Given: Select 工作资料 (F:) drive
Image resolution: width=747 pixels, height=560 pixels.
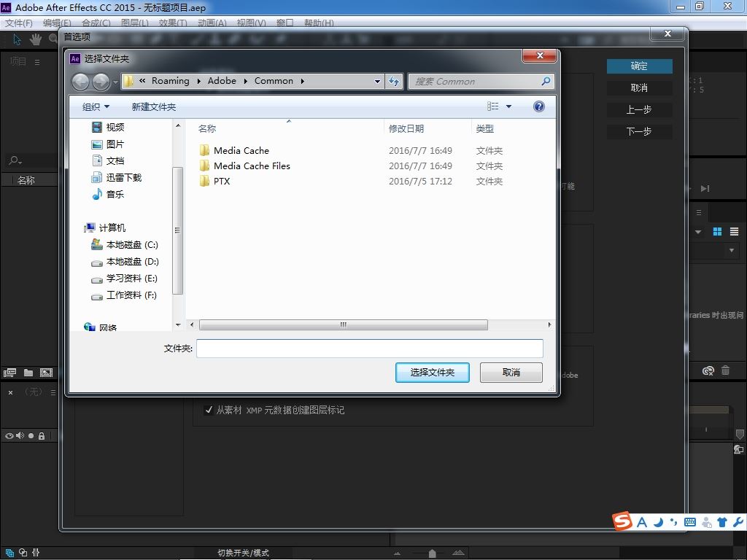Looking at the screenshot, I should (124, 295).
